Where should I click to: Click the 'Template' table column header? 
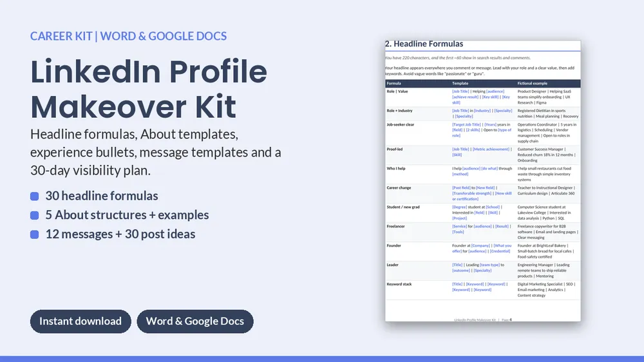(460, 83)
